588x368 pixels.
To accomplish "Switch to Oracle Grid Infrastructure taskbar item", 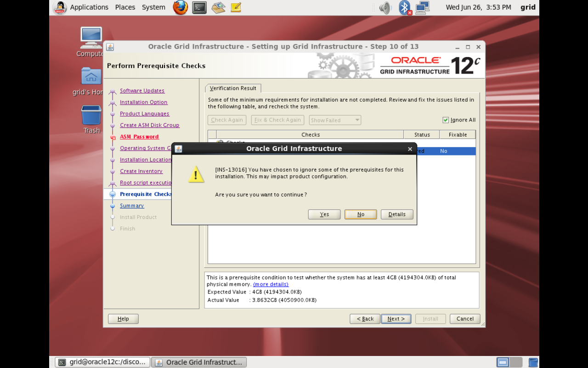I will 199,362.
